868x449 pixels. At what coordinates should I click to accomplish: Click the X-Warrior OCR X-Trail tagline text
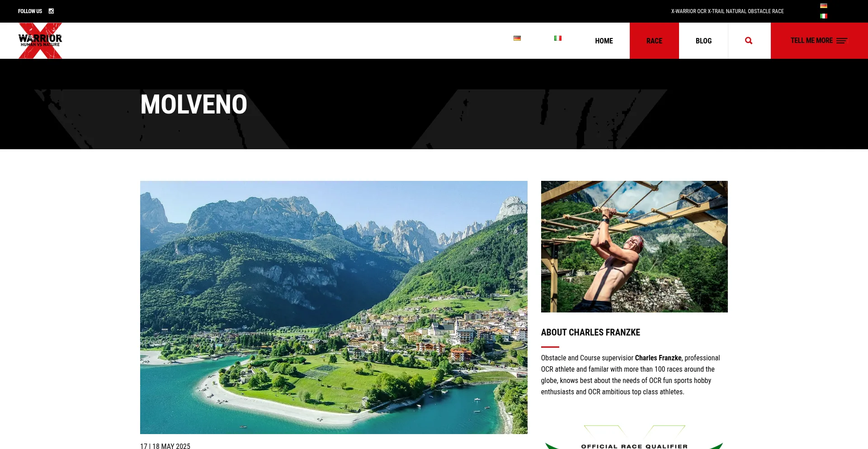coord(727,11)
